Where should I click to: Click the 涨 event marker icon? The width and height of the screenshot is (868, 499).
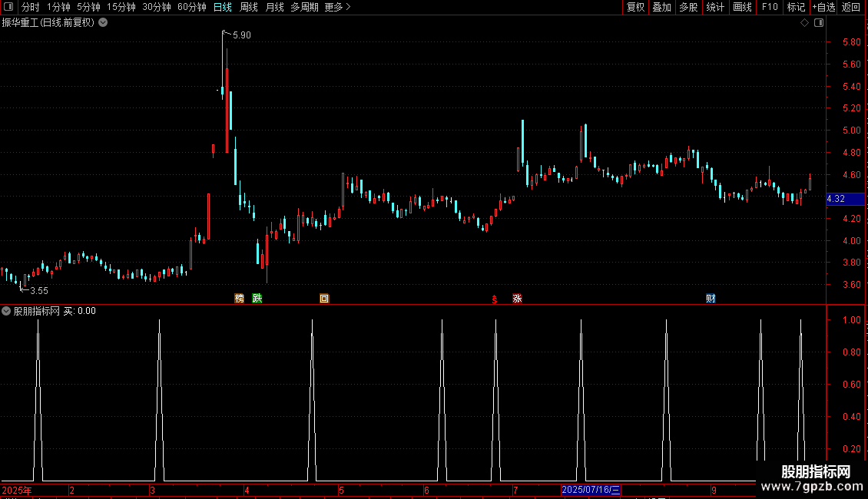(x=517, y=299)
